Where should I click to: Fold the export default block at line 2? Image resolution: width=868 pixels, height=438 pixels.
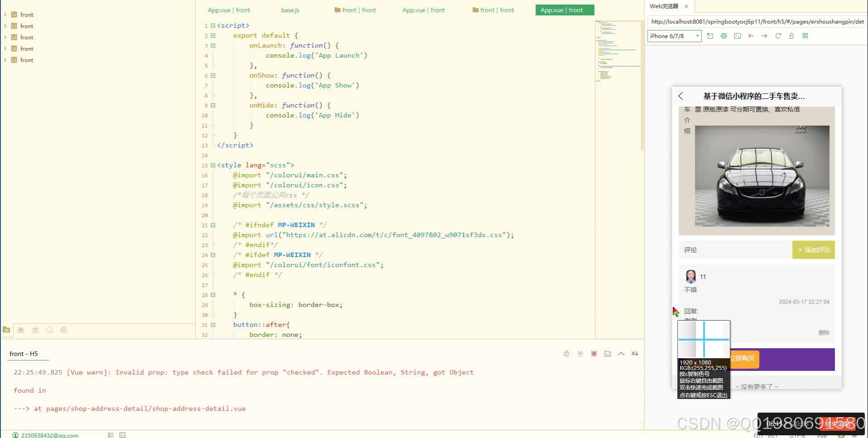pos(213,35)
